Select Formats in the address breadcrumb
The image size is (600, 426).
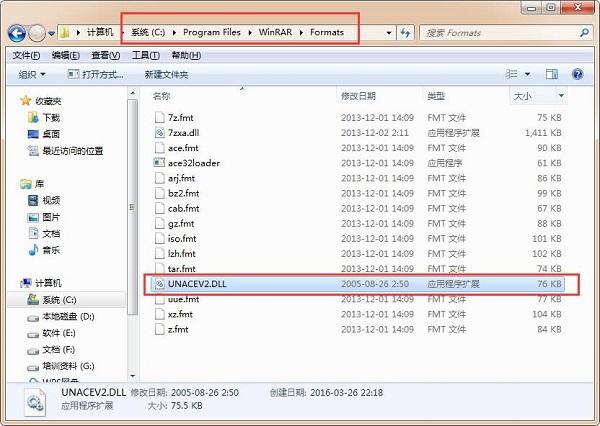(x=327, y=32)
